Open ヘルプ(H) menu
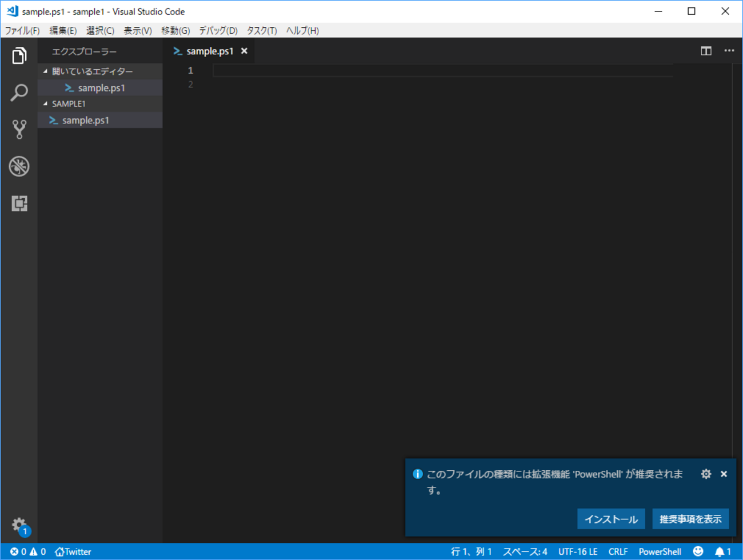The width and height of the screenshot is (743, 560). 302,30
